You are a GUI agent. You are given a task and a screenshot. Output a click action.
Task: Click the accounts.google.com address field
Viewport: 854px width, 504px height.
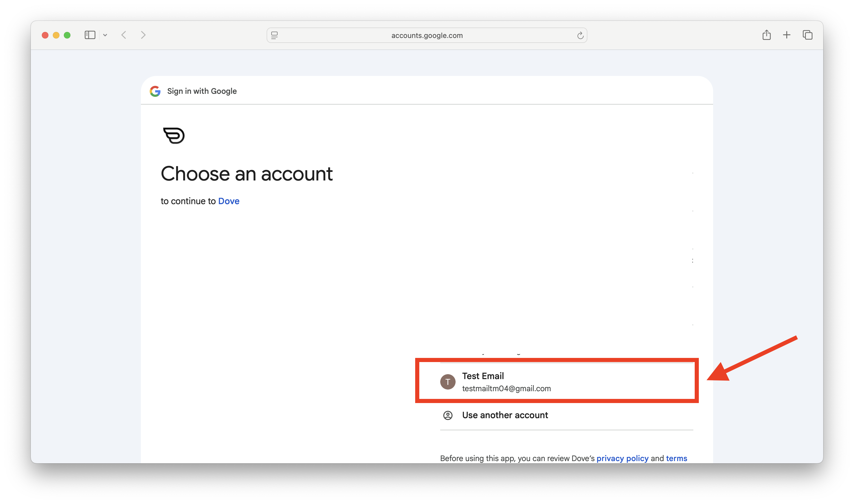(426, 35)
